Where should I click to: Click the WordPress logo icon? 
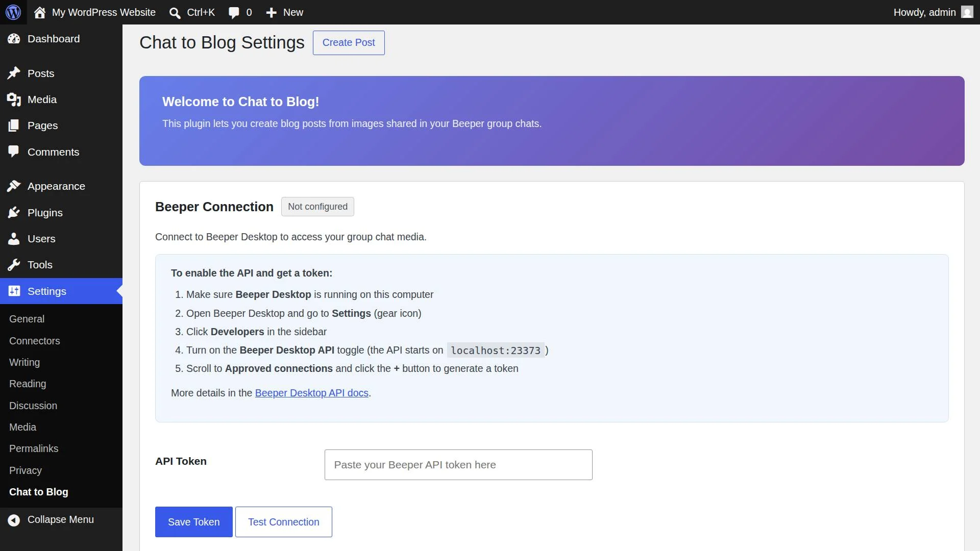click(x=13, y=12)
